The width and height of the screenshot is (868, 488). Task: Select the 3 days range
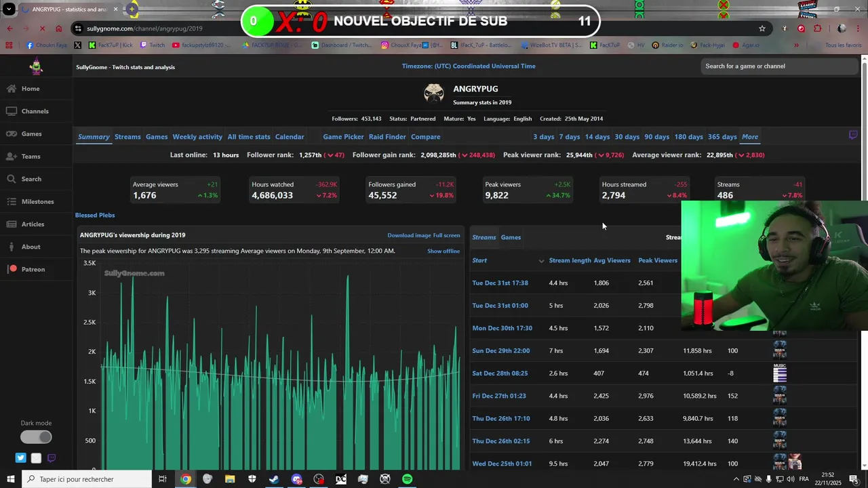pyautogui.click(x=543, y=137)
